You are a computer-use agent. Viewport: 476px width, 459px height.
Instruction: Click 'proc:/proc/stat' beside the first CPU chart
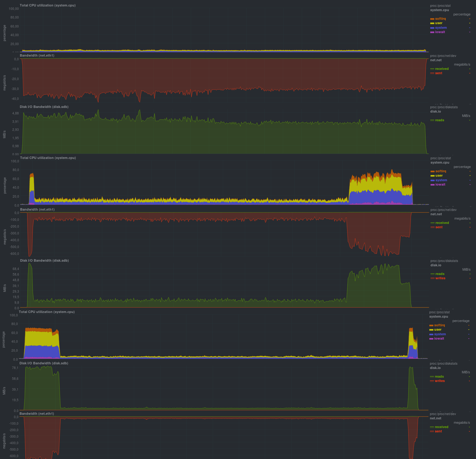tap(440, 6)
